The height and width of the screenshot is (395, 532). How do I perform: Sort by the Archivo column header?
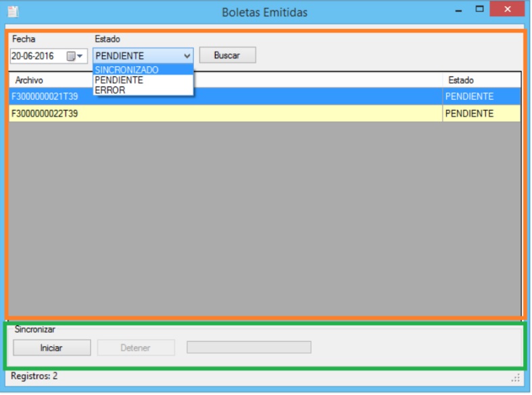pyautogui.click(x=225, y=80)
